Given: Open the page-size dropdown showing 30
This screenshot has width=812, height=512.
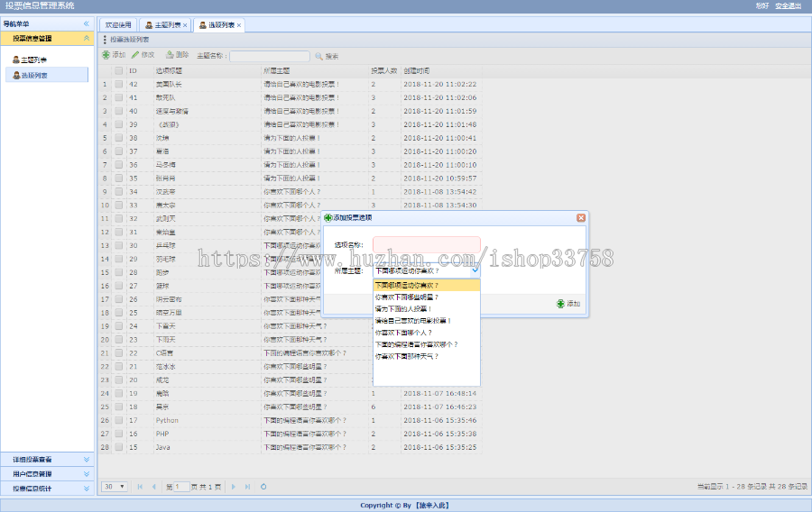Looking at the screenshot, I should tap(115, 487).
